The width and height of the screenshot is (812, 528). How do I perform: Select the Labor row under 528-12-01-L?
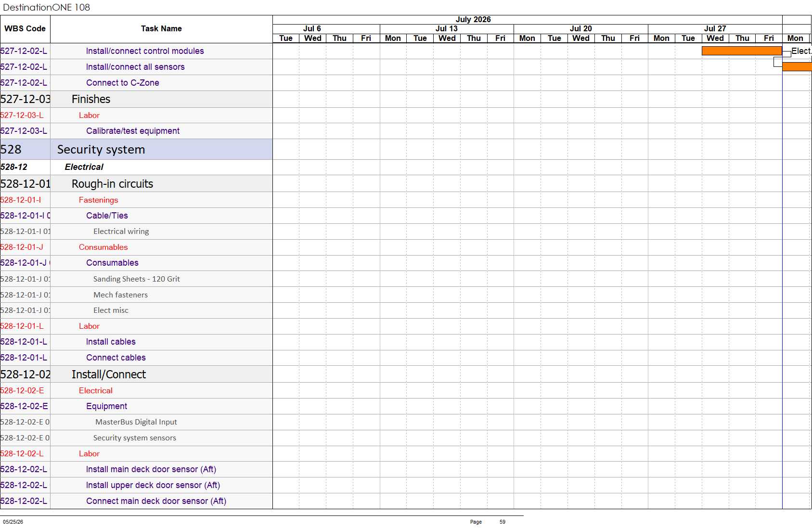coord(136,326)
